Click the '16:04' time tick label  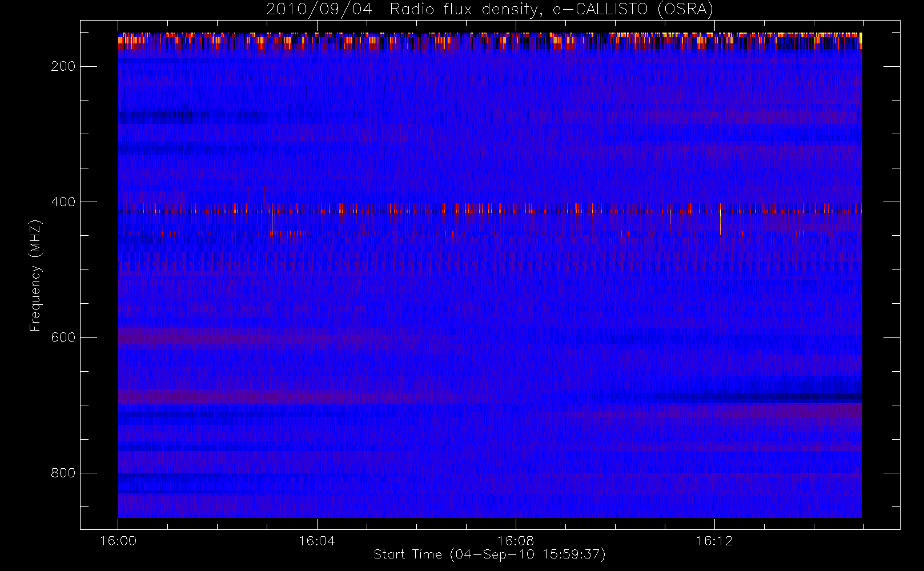tap(317, 541)
